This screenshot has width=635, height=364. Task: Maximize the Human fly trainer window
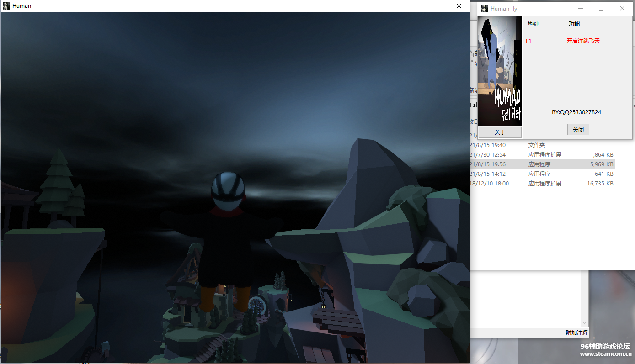601,8
